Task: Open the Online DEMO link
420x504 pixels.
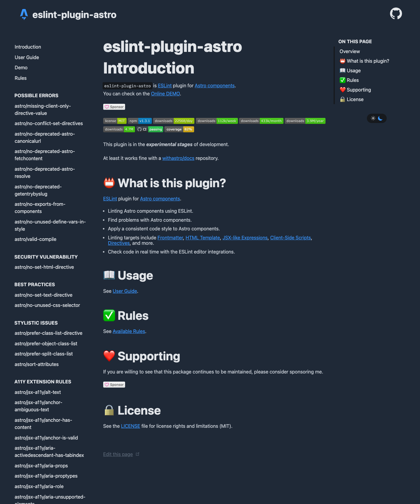Action: [x=165, y=94]
